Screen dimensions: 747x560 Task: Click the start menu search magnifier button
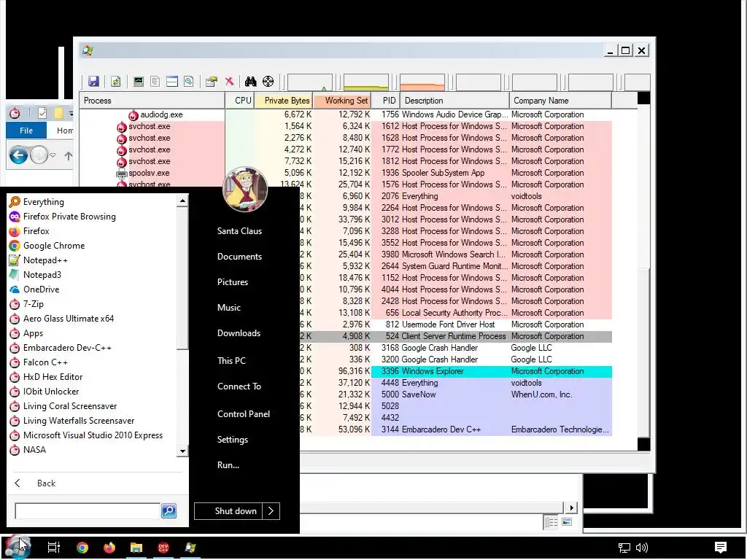point(169,511)
